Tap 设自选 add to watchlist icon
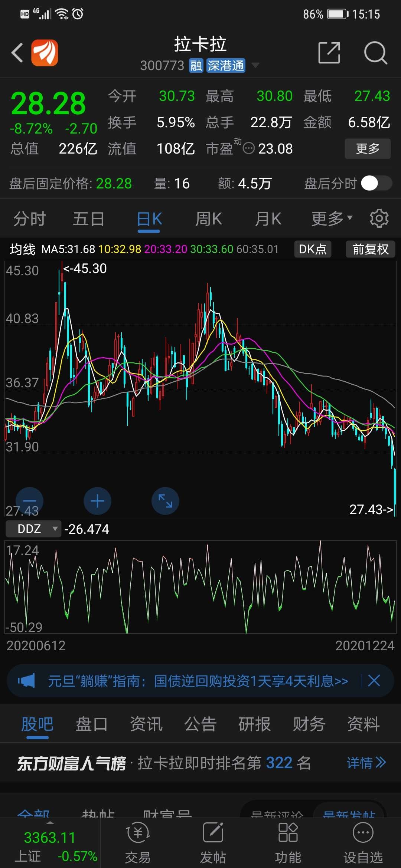 coord(363,843)
